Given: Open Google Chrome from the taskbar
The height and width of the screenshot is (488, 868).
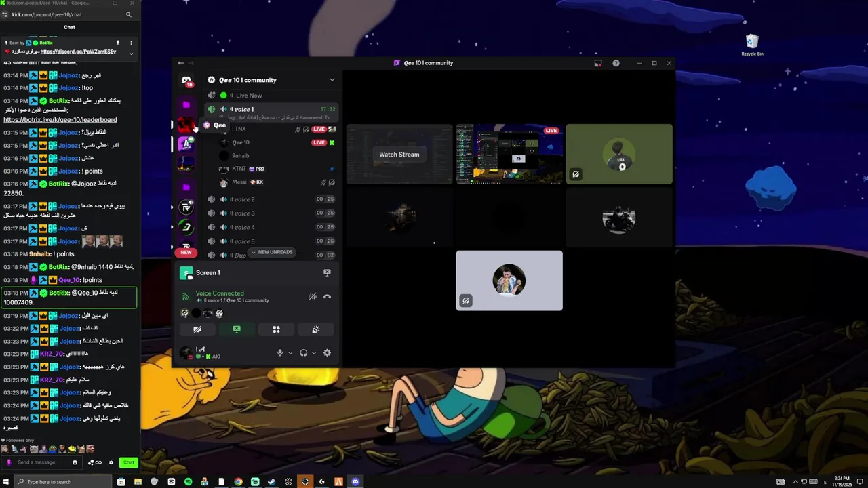Looking at the screenshot, I should click(x=238, y=482).
